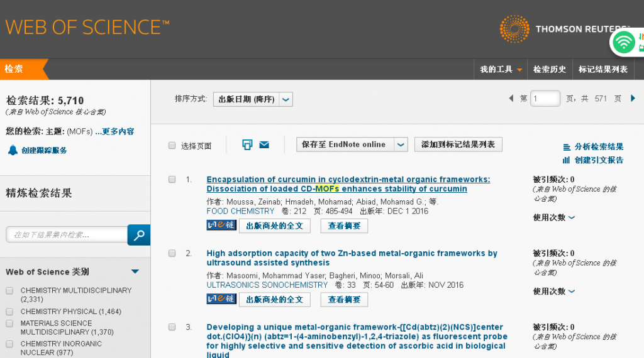
Task: Open the sort order dropdown
Action: click(253, 99)
